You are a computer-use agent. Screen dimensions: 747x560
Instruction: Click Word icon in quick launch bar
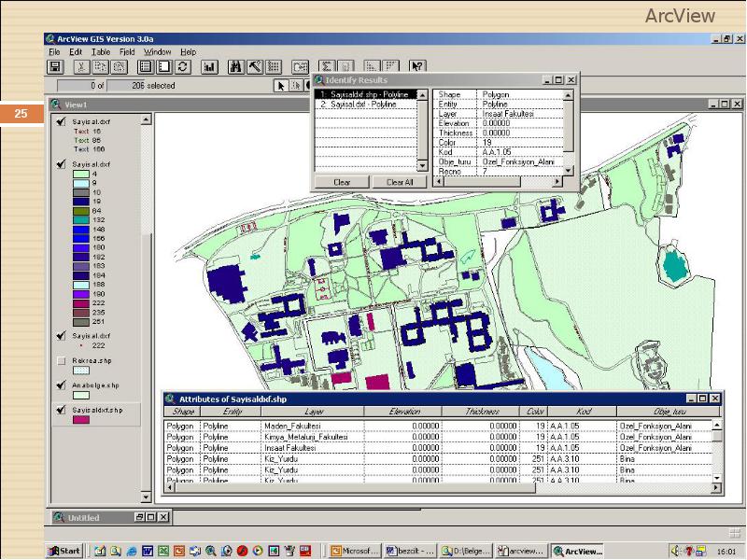point(148,551)
